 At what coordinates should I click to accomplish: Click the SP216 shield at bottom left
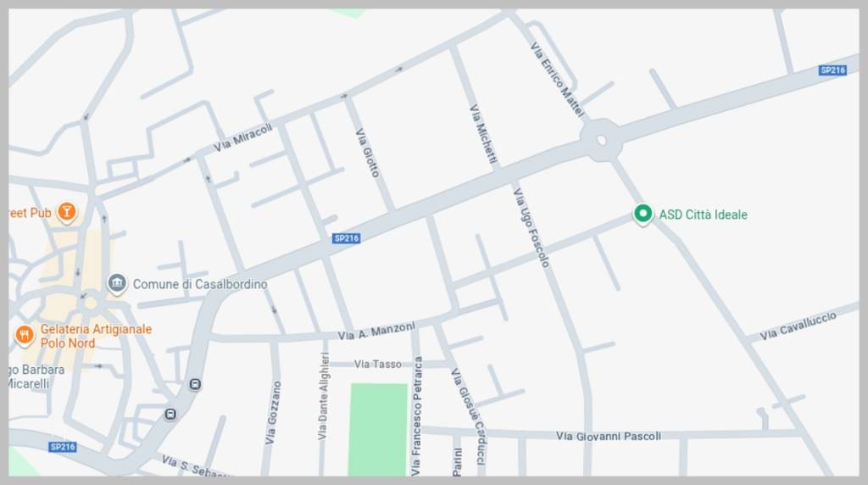coord(63,446)
